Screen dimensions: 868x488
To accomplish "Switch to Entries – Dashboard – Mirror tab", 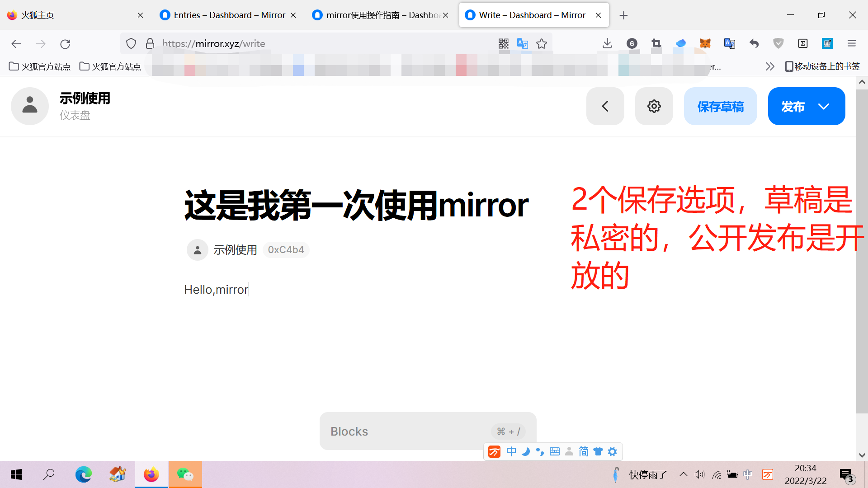I will (x=229, y=15).
